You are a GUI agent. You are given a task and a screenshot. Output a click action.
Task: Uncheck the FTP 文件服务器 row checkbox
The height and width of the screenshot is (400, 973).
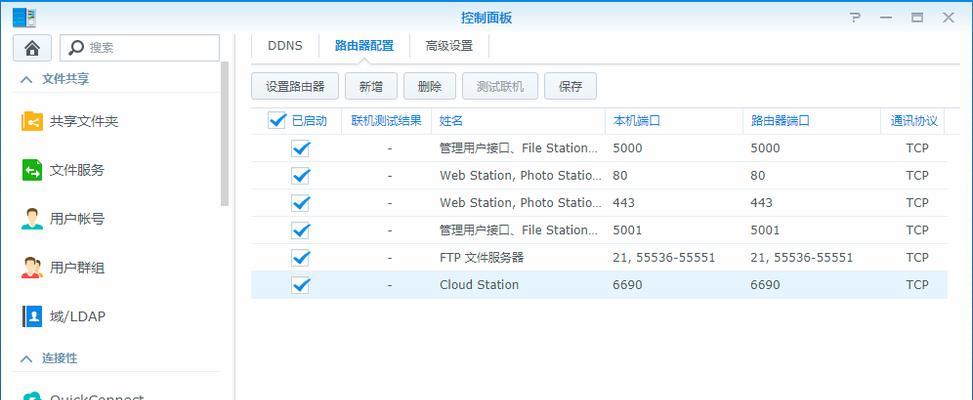point(300,257)
